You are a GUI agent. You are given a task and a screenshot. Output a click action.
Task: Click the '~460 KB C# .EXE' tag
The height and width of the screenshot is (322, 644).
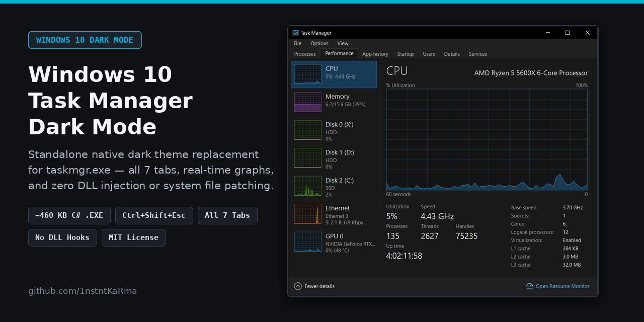click(x=69, y=215)
